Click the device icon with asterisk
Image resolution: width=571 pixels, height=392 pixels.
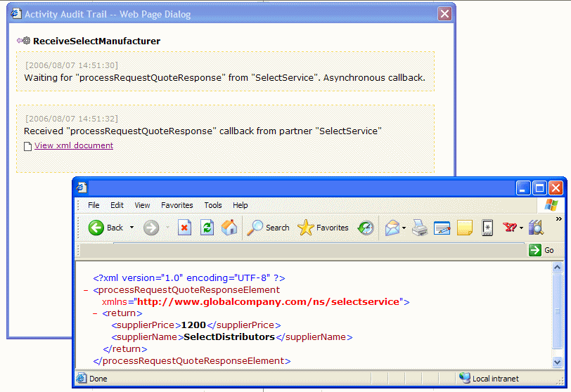point(487,228)
